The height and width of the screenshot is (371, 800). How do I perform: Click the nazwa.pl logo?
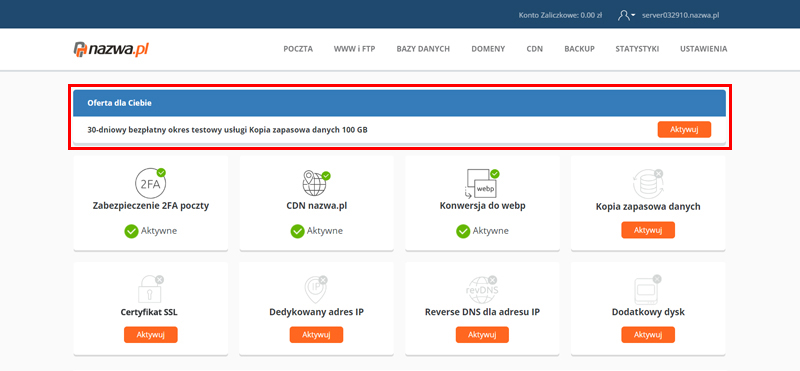(111, 49)
